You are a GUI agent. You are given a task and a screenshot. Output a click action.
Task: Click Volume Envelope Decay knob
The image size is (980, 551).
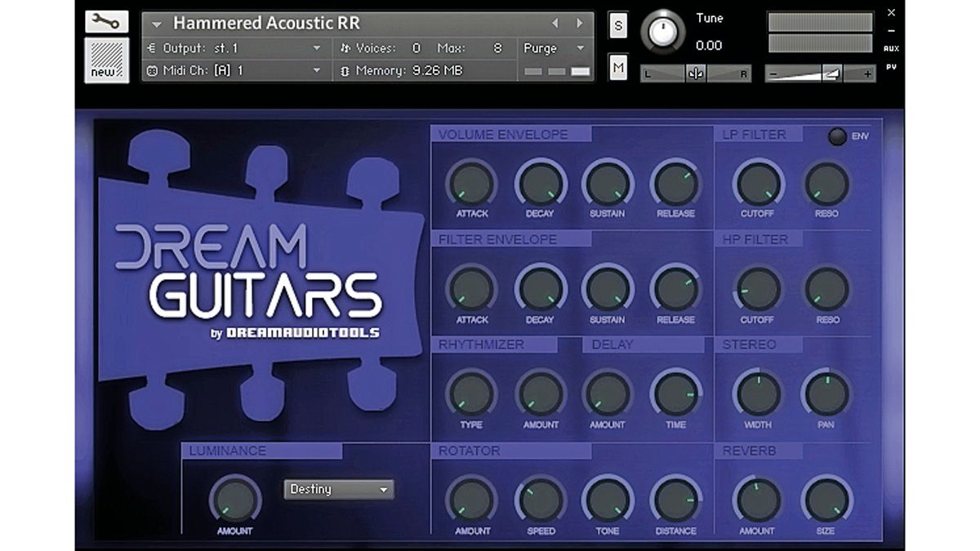point(541,183)
